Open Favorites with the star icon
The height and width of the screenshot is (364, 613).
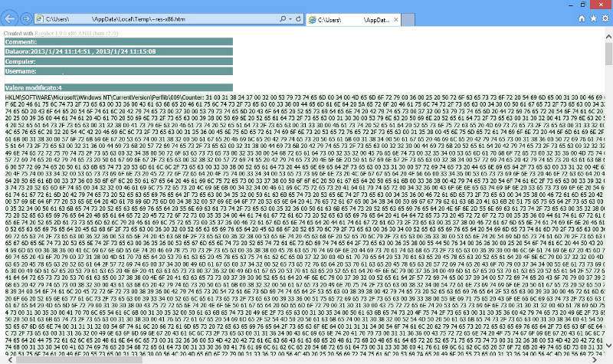[x=593, y=18]
